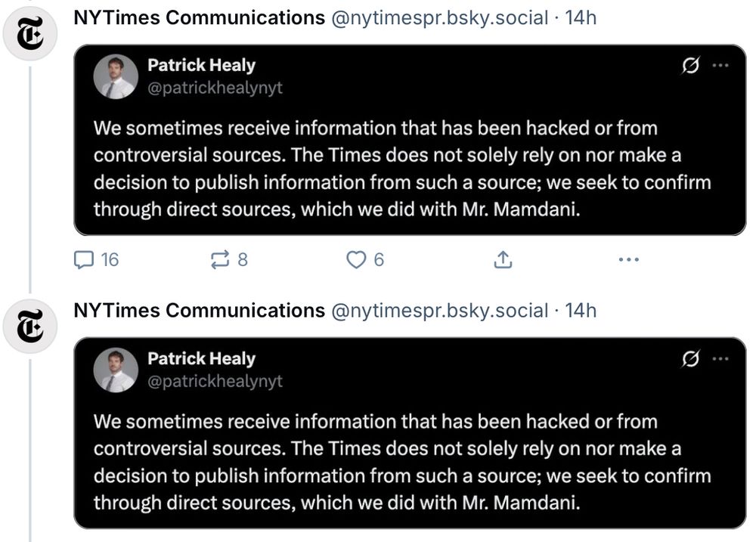Click NYT logo avatar on first post
This screenshot has height=542, width=756.
point(30,33)
